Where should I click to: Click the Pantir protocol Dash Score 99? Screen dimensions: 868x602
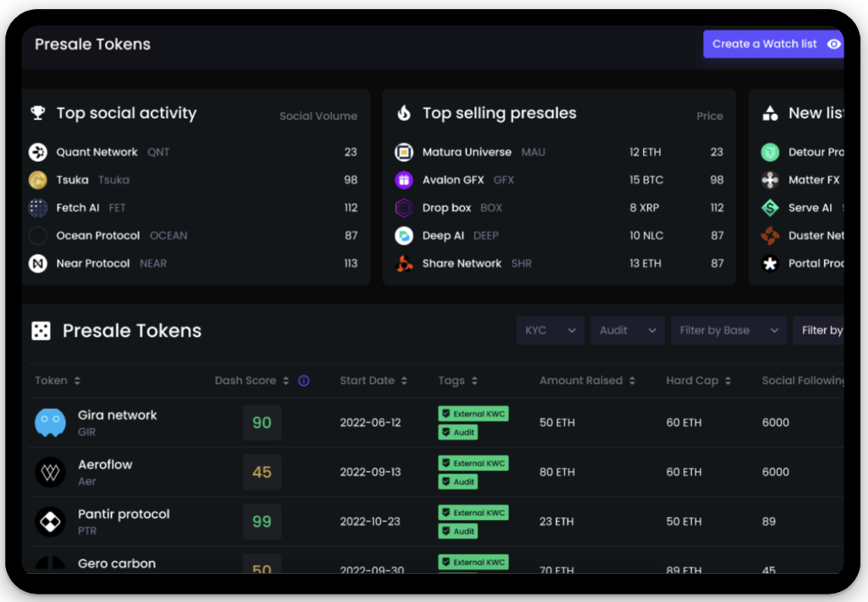pyautogui.click(x=261, y=521)
